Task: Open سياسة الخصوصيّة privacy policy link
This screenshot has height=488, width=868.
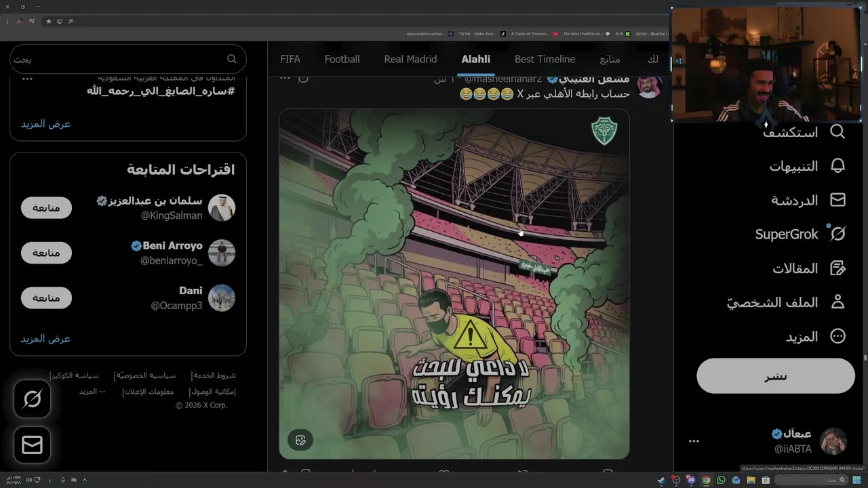Action: (x=146, y=375)
